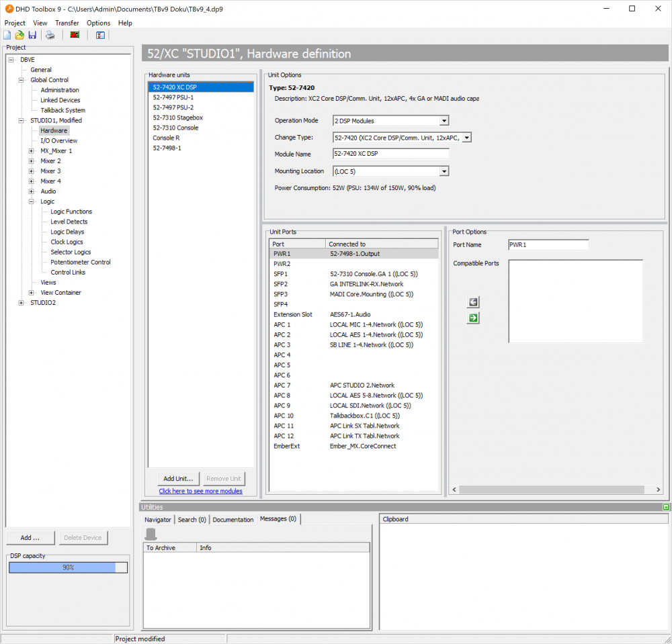
Task: Click the 'Click here to see more modules' link
Action: coord(200,492)
